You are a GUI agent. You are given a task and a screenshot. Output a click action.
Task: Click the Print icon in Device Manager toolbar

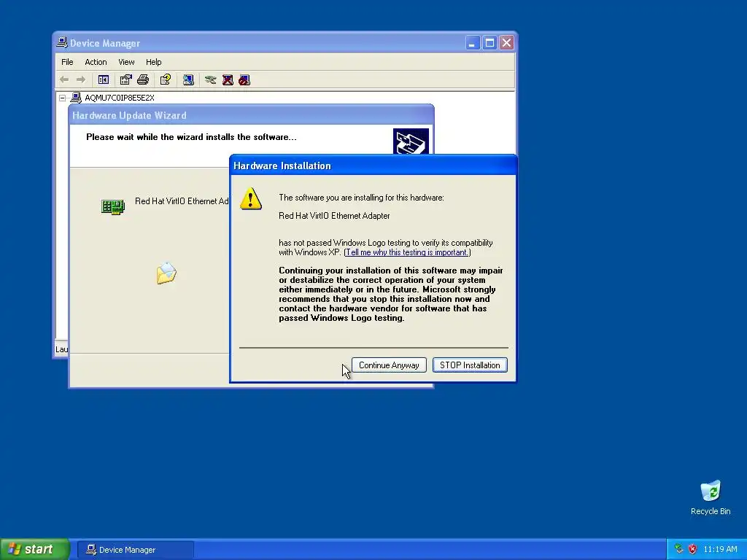(x=143, y=79)
